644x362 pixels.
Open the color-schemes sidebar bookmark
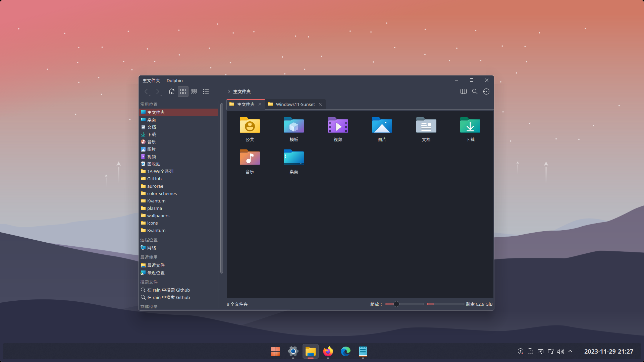click(179, 193)
